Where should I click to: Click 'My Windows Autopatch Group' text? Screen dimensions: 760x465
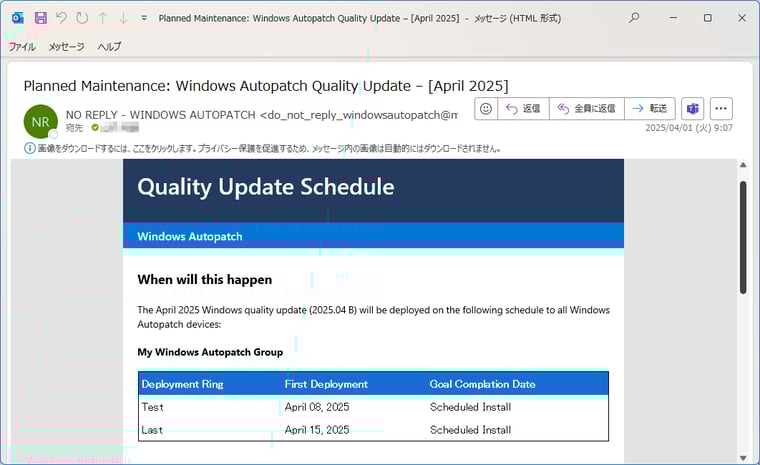pyautogui.click(x=210, y=352)
